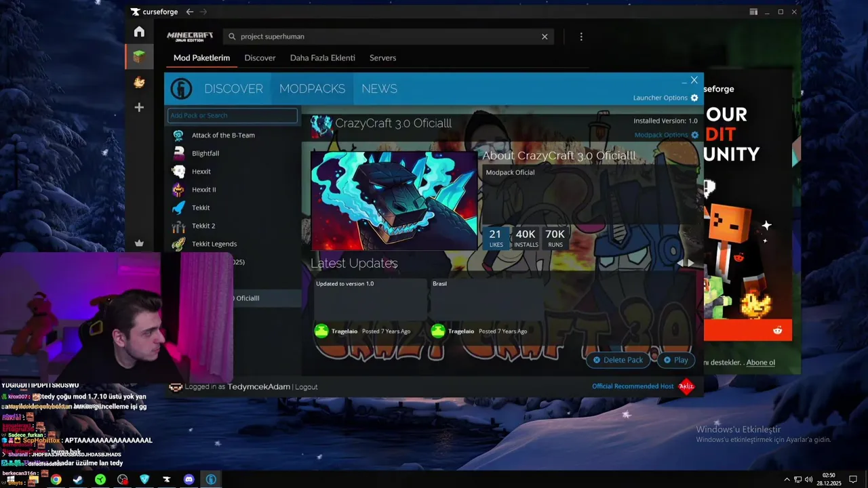Open the blue shield app in taskbar
The image size is (868, 488).
[144, 479]
